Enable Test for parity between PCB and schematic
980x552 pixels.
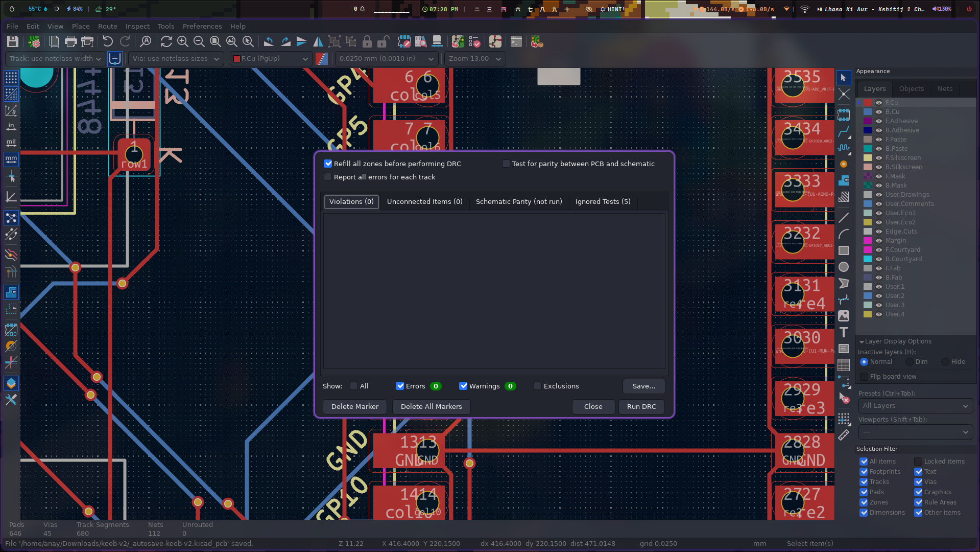[x=506, y=164]
